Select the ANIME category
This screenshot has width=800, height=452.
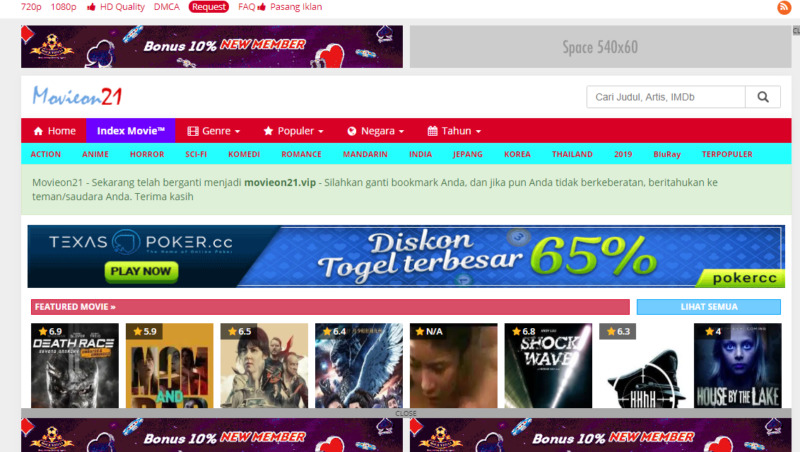[x=95, y=154]
